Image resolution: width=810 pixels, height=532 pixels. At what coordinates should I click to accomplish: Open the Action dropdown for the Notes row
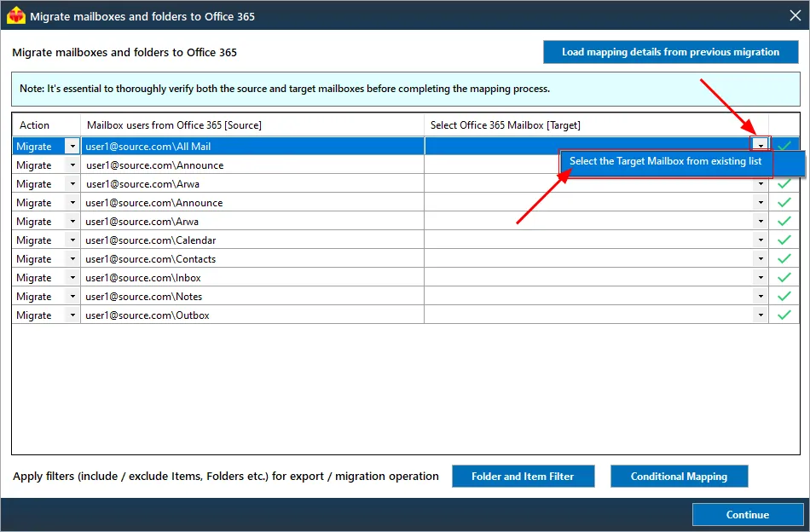[72, 297]
